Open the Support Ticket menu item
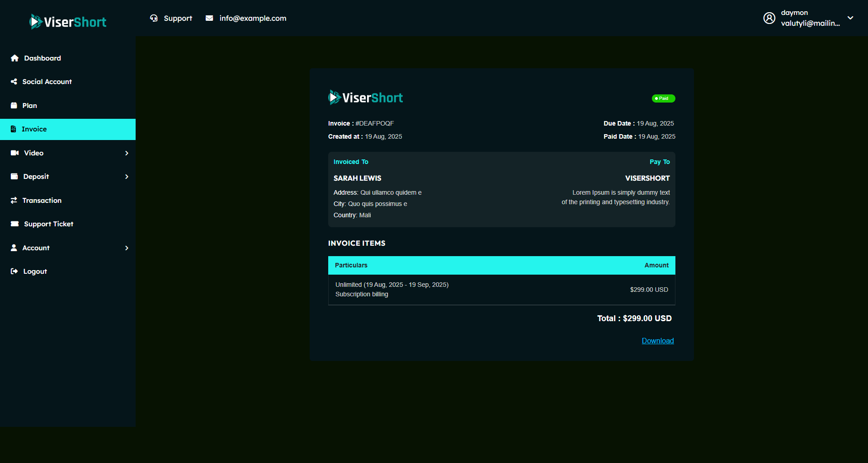 pos(68,224)
